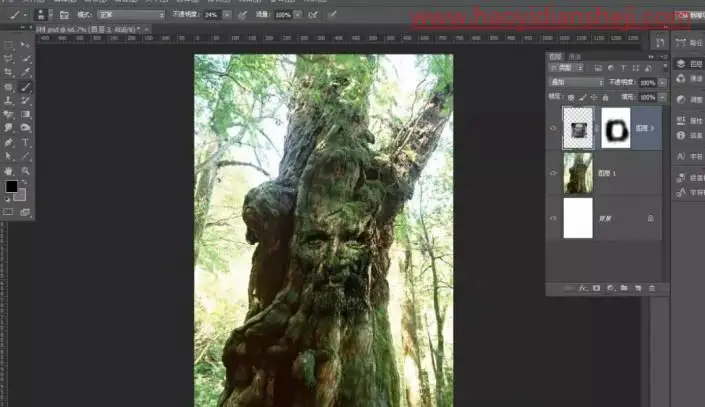Image resolution: width=705 pixels, height=407 pixels.
Task: Select the Blur tool
Action: pos(9,128)
